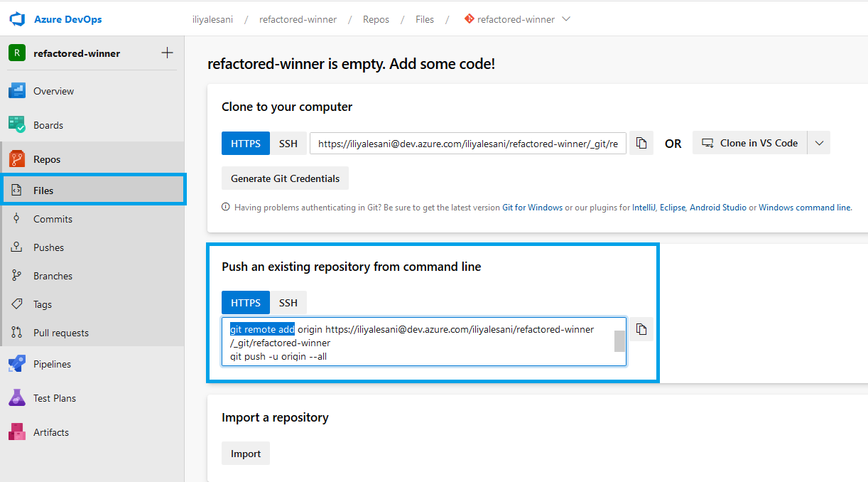Click the Azure DevOps logo icon
868x482 pixels.
17,19
